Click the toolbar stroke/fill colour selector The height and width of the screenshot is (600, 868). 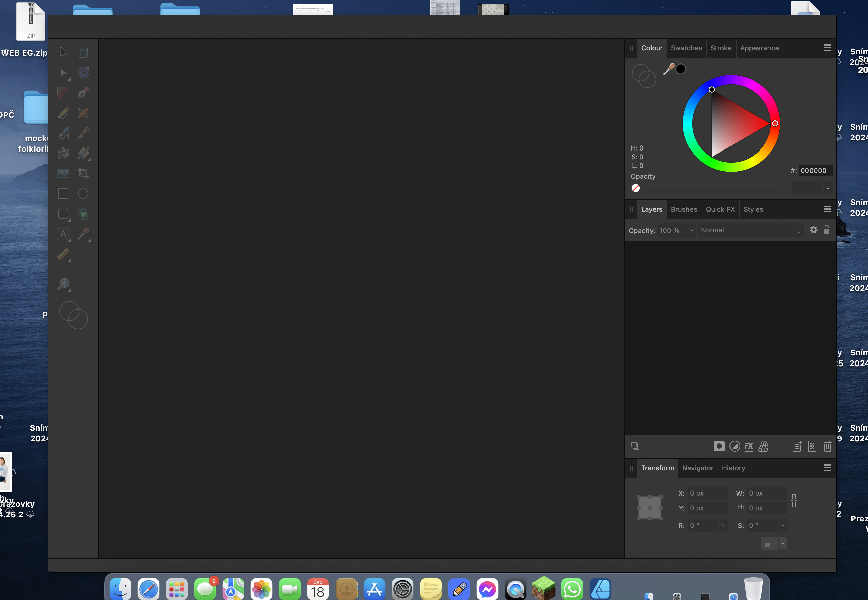tap(74, 315)
